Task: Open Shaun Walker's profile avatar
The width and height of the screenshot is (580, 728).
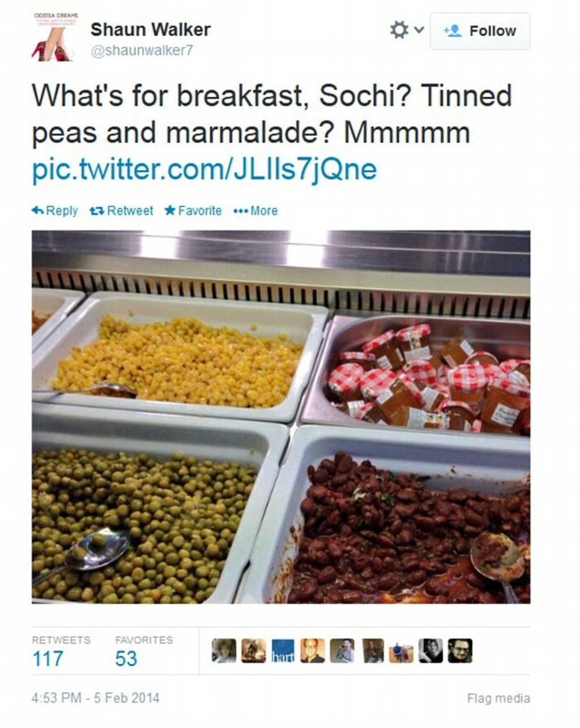Action: [52, 37]
